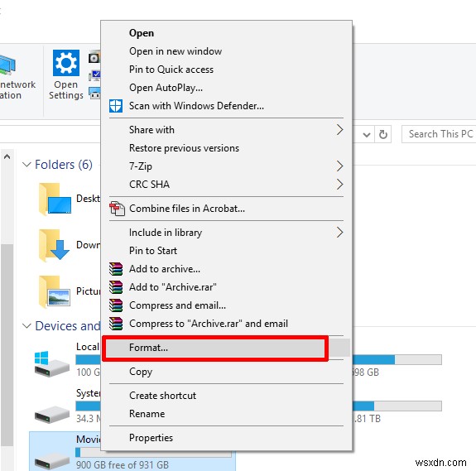Choose Open in new window
476x471 pixels.
pos(226,51)
